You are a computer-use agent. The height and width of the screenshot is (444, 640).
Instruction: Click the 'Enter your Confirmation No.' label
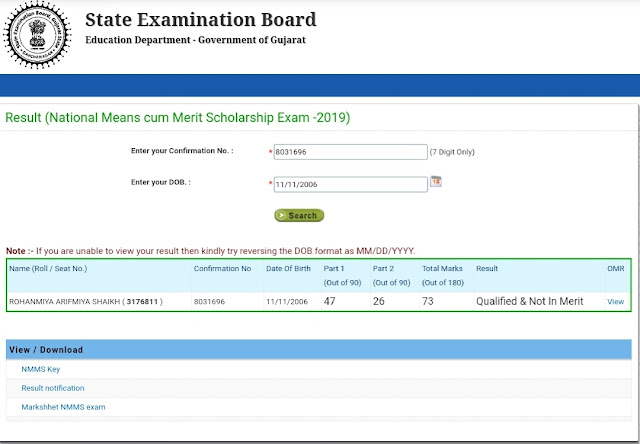(x=182, y=151)
